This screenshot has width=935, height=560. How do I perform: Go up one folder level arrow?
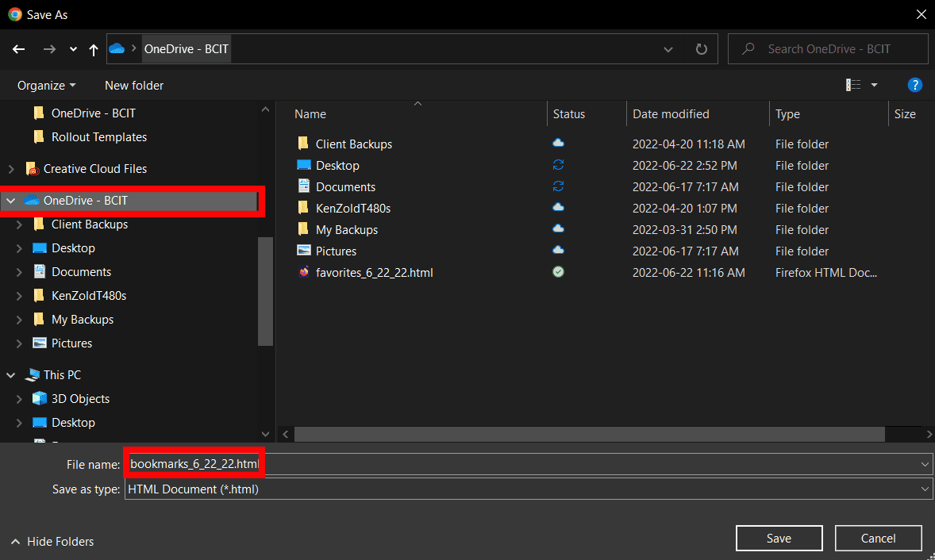pyautogui.click(x=94, y=49)
